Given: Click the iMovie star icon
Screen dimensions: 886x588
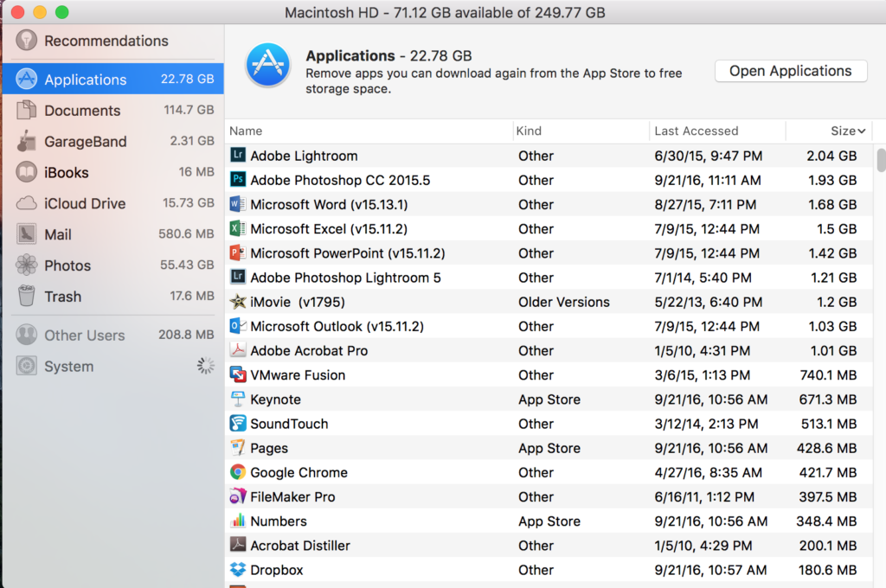Looking at the screenshot, I should 238,302.
